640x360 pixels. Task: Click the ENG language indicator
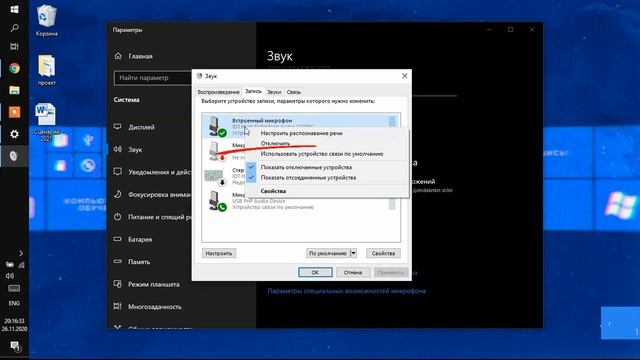click(x=14, y=303)
